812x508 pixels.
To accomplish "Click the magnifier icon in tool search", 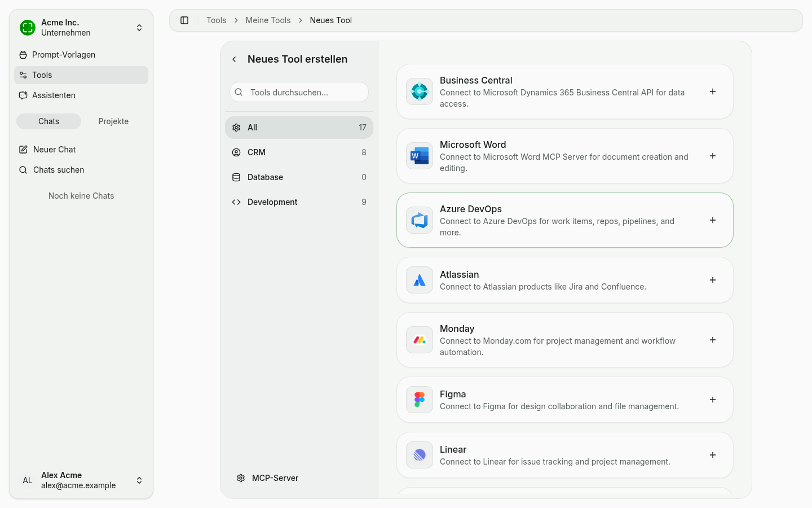I will coord(239,92).
